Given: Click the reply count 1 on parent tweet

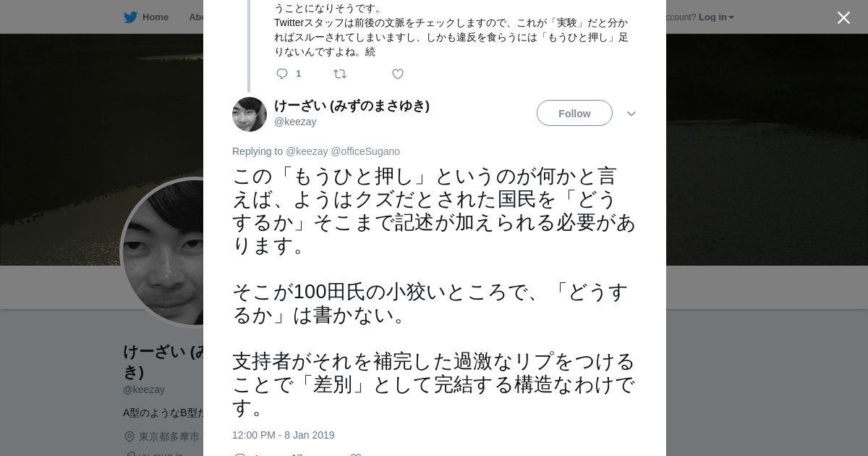Looking at the screenshot, I should pos(298,74).
